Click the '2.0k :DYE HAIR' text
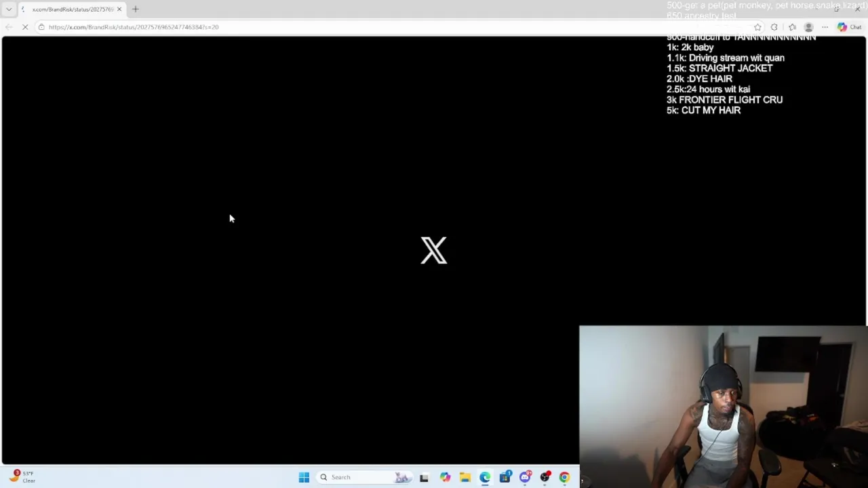The image size is (868, 488). click(699, 79)
